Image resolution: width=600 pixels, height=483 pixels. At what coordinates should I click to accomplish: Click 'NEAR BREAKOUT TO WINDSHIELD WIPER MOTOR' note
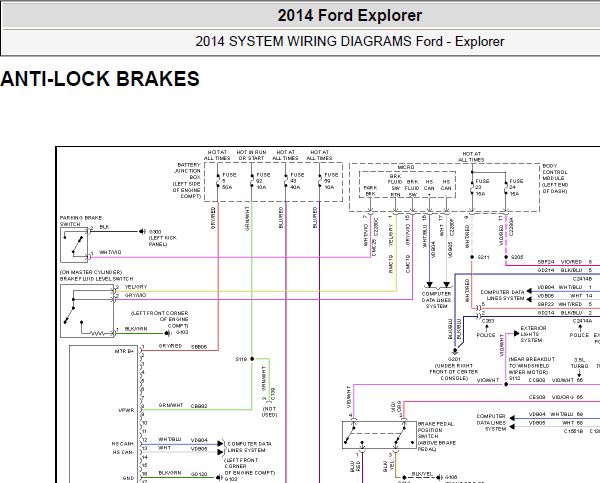tap(532, 366)
